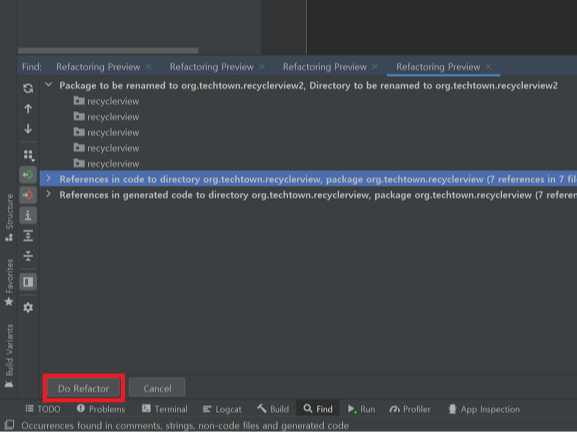Open the TODO tool window

pos(43,409)
